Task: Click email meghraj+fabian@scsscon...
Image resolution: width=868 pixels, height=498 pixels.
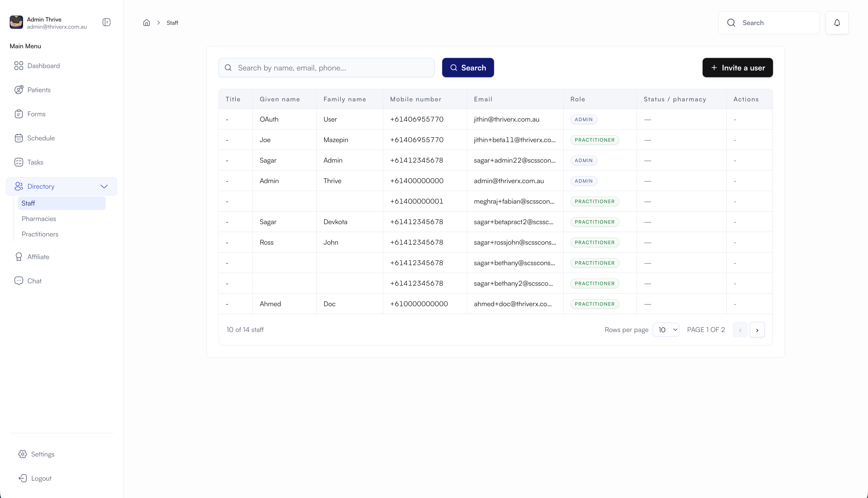Action: point(514,201)
